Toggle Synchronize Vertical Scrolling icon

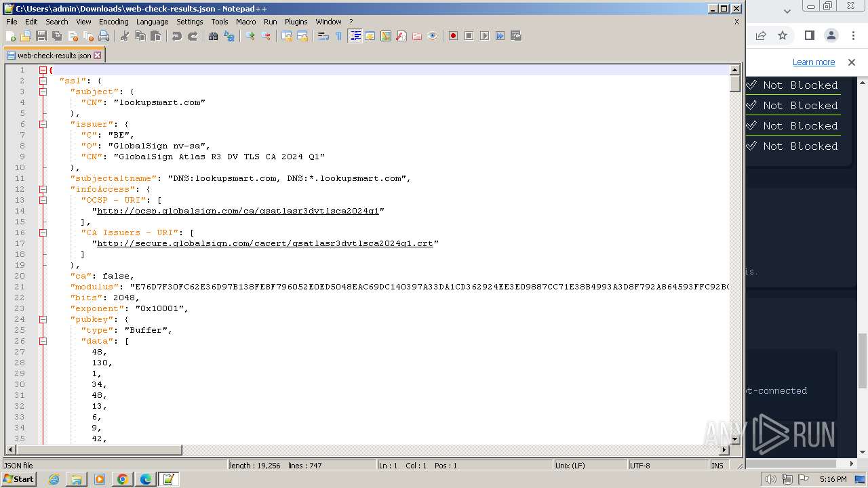(287, 36)
